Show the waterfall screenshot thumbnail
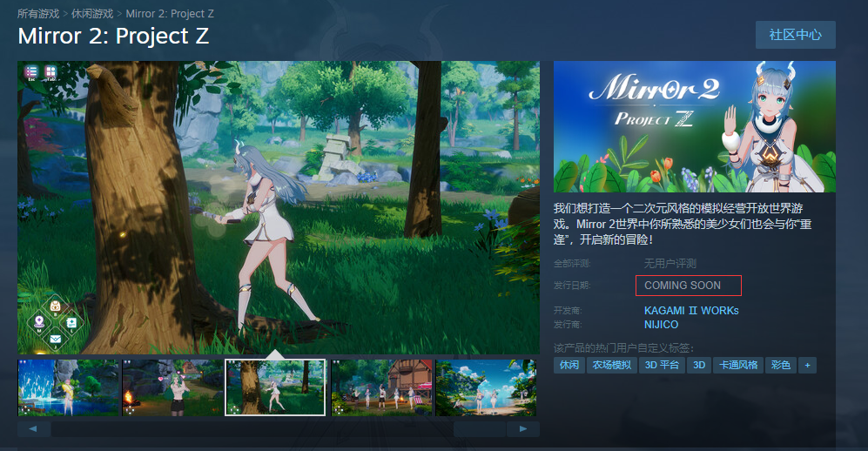 coord(68,387)
